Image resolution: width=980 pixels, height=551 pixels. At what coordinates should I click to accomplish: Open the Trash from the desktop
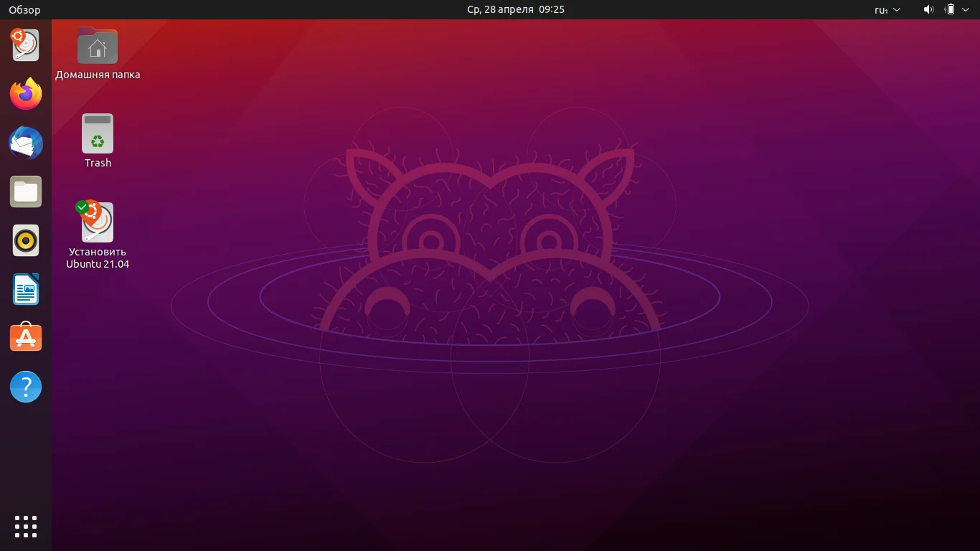point(98,133)
